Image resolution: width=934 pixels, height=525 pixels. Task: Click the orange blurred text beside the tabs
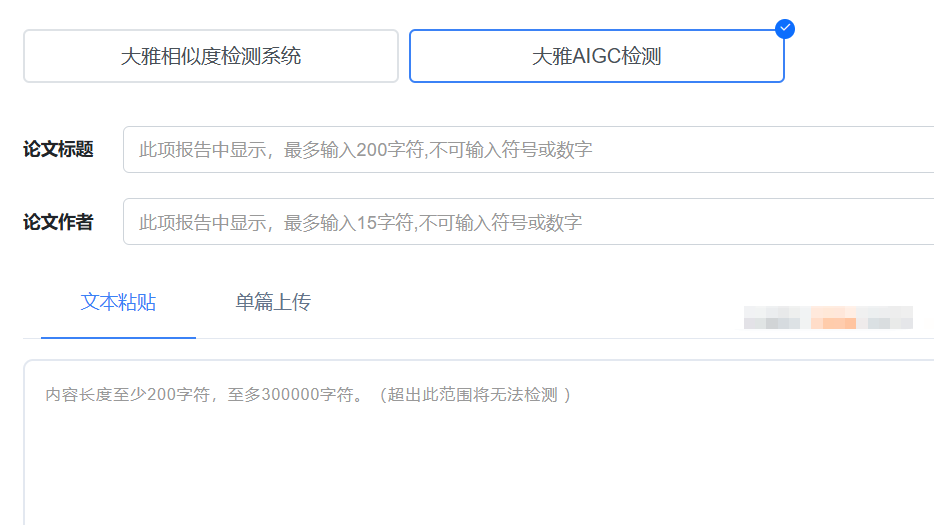coord(833,318)
